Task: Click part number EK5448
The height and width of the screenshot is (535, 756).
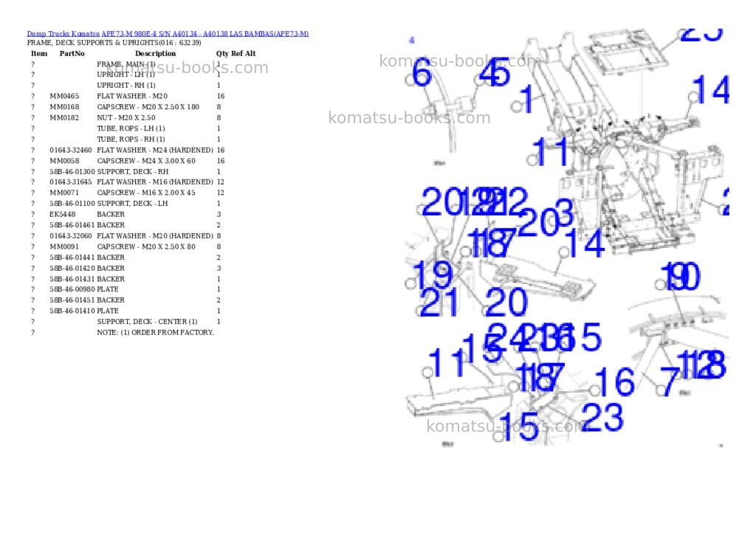Action: click(62, 215)
